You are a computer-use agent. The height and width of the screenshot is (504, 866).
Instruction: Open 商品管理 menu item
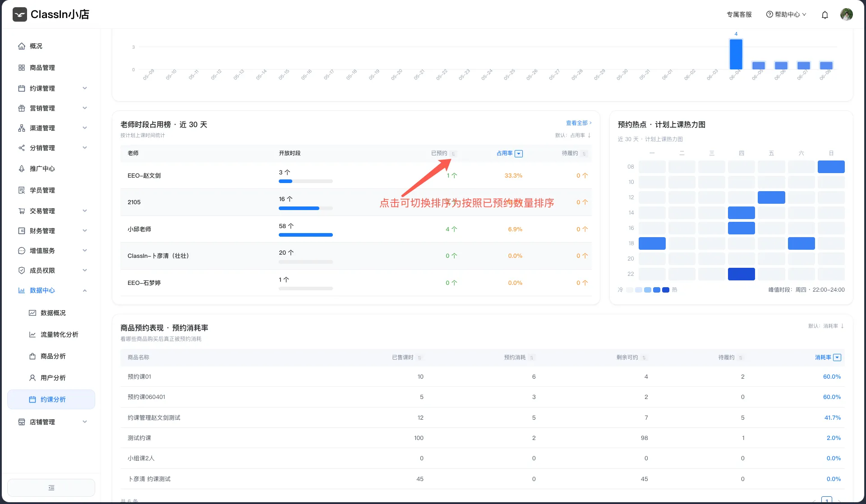click(51, 68)
